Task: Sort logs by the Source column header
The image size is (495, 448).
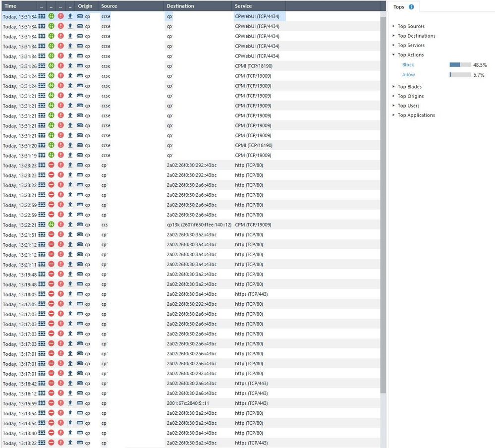Action: (x=109, y=5)
